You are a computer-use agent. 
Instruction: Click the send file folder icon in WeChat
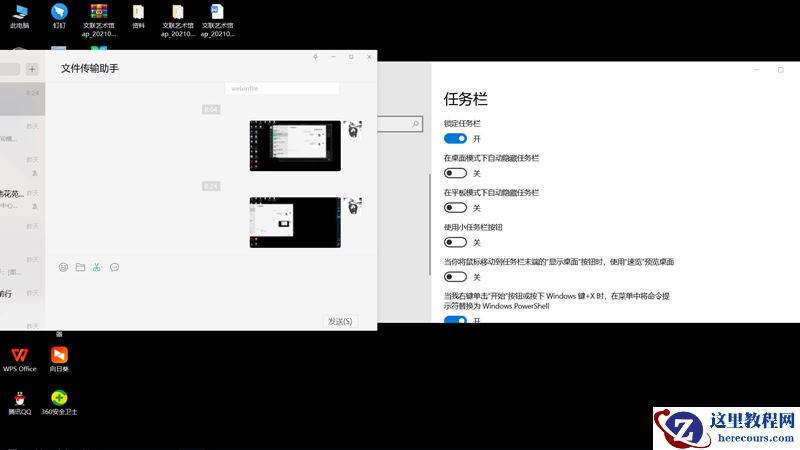pos(80,267)
